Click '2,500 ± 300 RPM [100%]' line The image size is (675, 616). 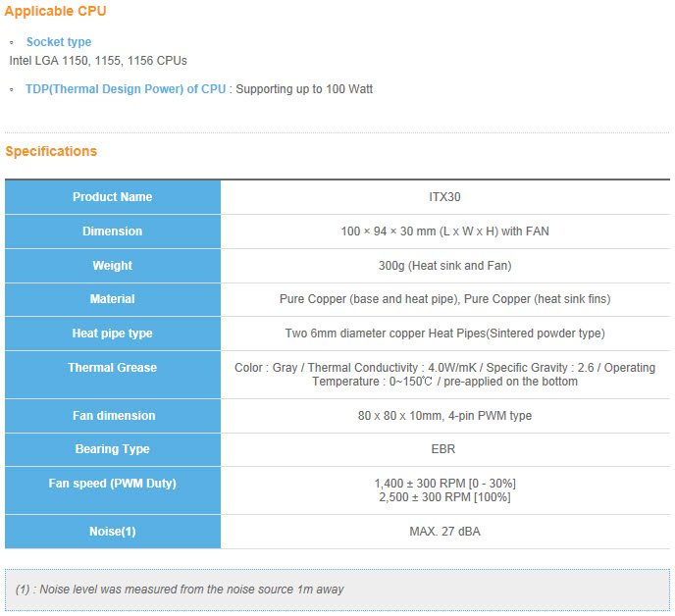(444, 497)
